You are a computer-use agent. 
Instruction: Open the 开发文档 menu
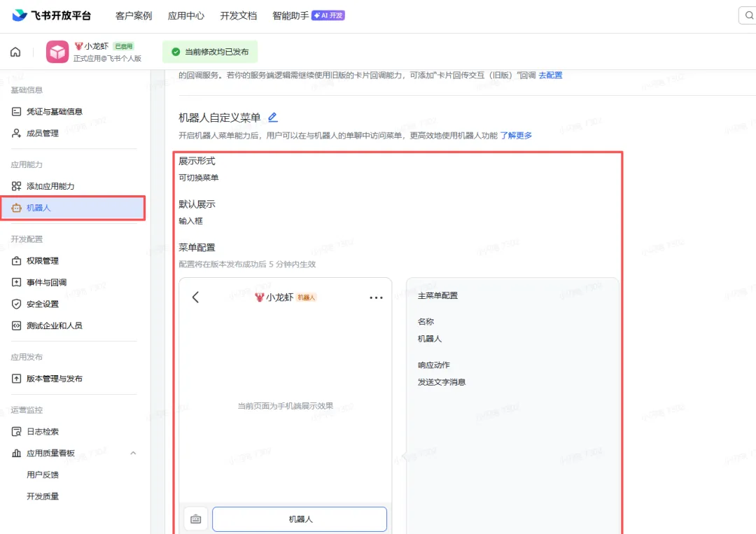point(238,15)
